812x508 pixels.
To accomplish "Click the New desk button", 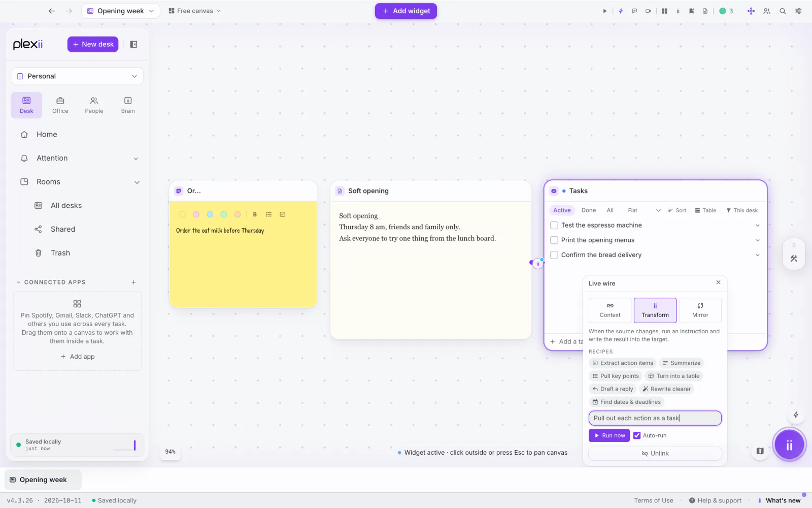I will click(93, 44).
